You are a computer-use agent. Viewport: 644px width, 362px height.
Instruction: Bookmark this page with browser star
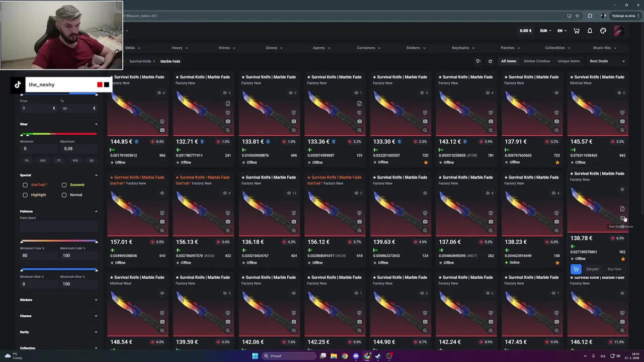(577, 16)
